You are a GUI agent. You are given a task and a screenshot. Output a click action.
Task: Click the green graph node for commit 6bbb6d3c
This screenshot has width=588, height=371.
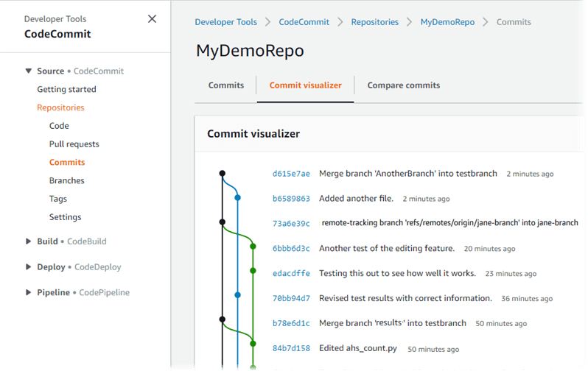click(x=253, y=247)
